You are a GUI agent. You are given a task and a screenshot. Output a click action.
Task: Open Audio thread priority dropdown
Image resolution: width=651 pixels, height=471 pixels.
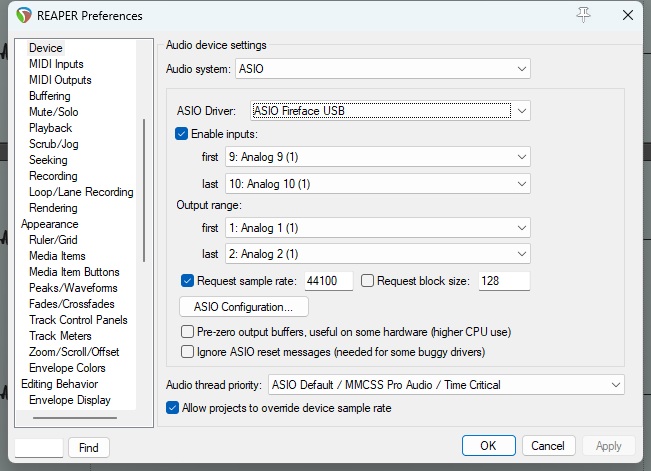pyautogui.click(x=445, y=385)
